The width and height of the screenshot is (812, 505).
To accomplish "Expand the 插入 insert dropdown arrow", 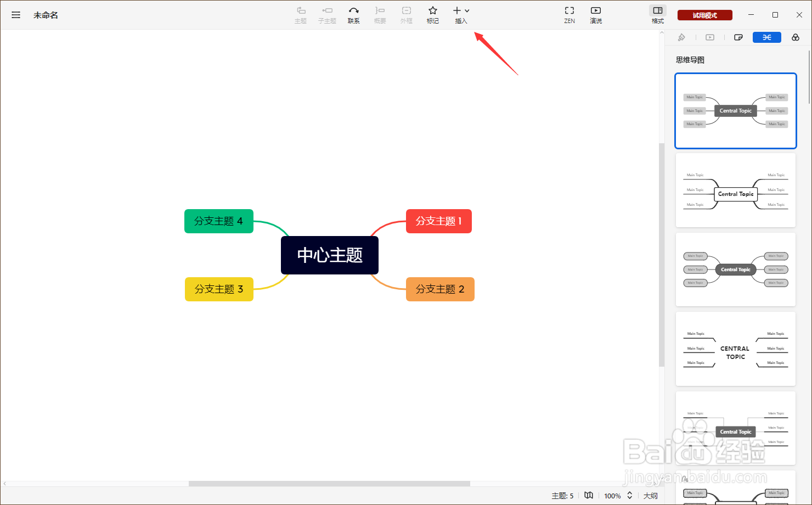I will click(467, 11).
